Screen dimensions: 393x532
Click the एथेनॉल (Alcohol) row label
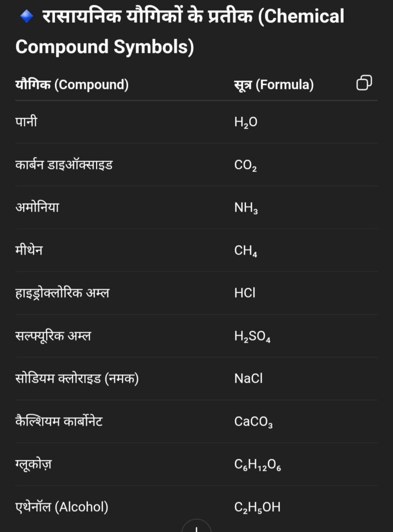pyautogui.click(x=62, y=507)
